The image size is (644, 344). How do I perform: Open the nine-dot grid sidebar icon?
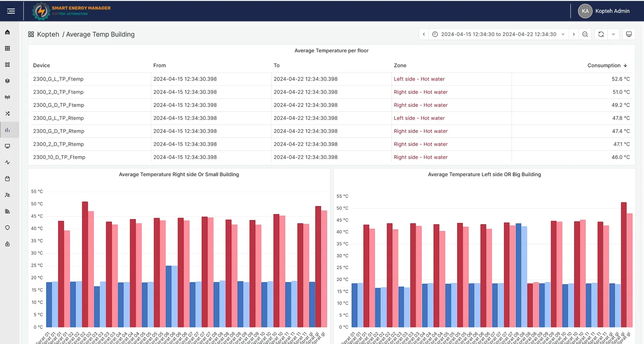tap(7, 48)
